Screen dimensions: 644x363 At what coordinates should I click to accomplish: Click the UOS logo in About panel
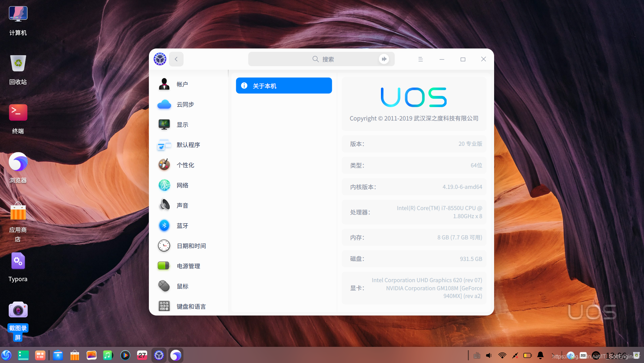tap(414, 97)
